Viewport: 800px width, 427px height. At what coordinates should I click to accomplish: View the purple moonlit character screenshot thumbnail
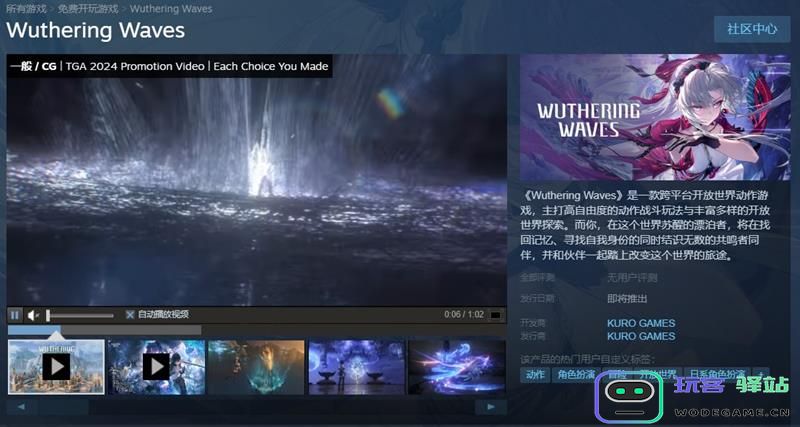coord(356,367)
